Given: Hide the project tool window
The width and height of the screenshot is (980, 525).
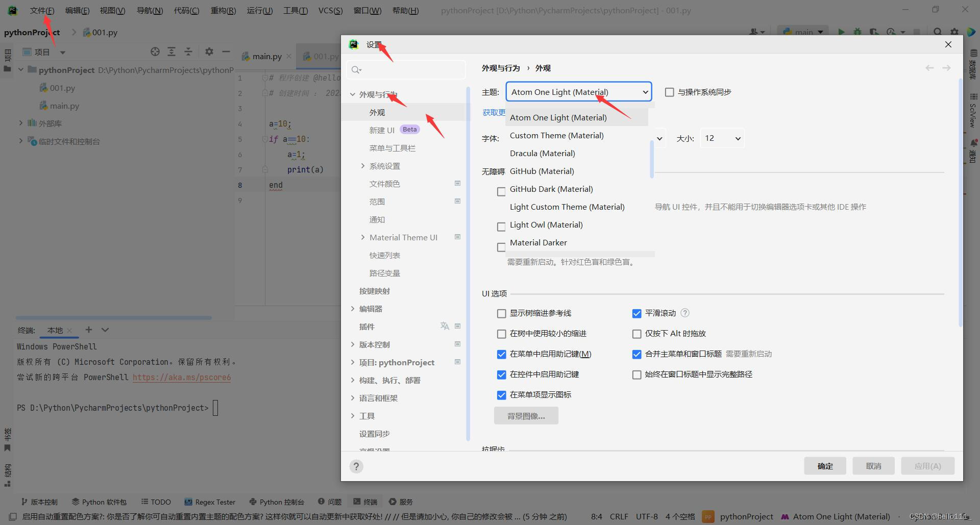Looking at the screenshot, I should click(x=226, y=52).
